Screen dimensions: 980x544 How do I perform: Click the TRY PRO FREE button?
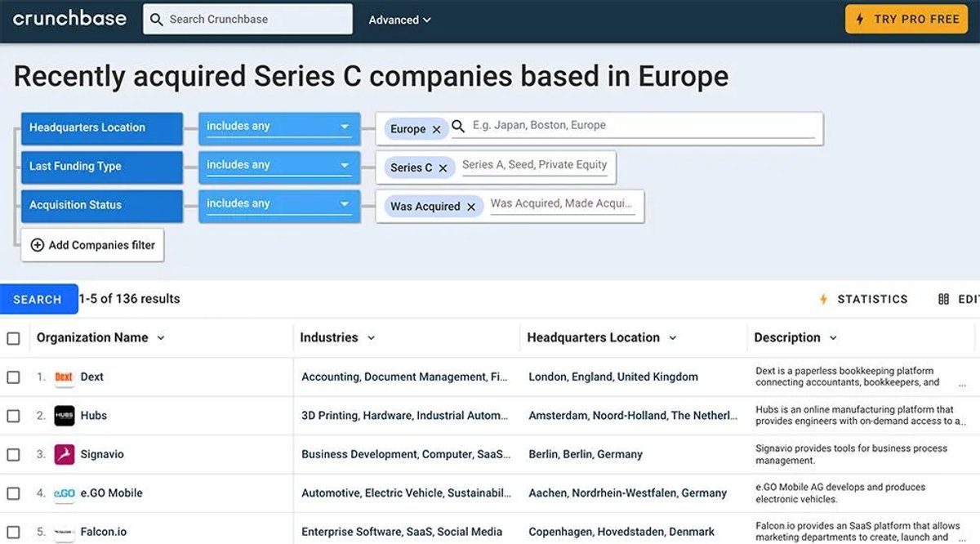pos(907,19)
